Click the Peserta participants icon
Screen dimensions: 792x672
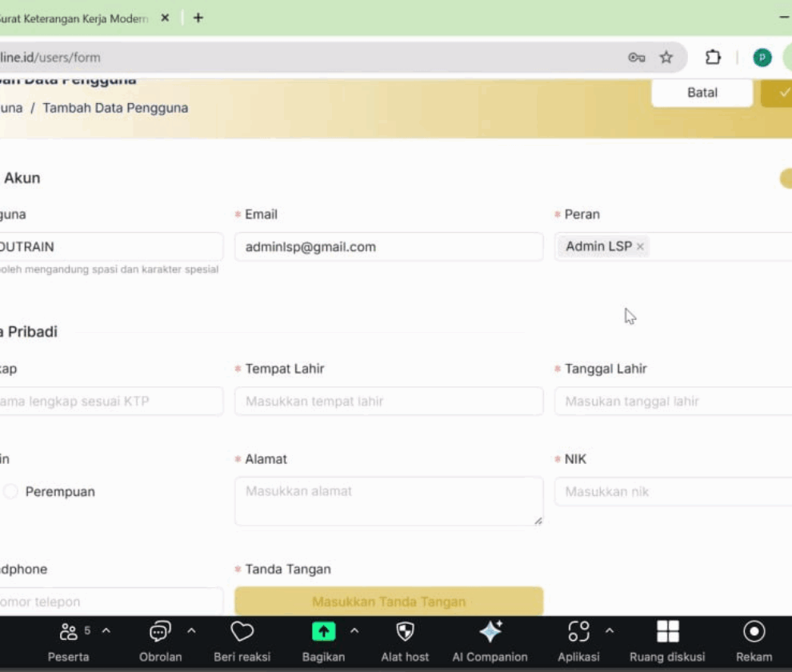(69, 632)
